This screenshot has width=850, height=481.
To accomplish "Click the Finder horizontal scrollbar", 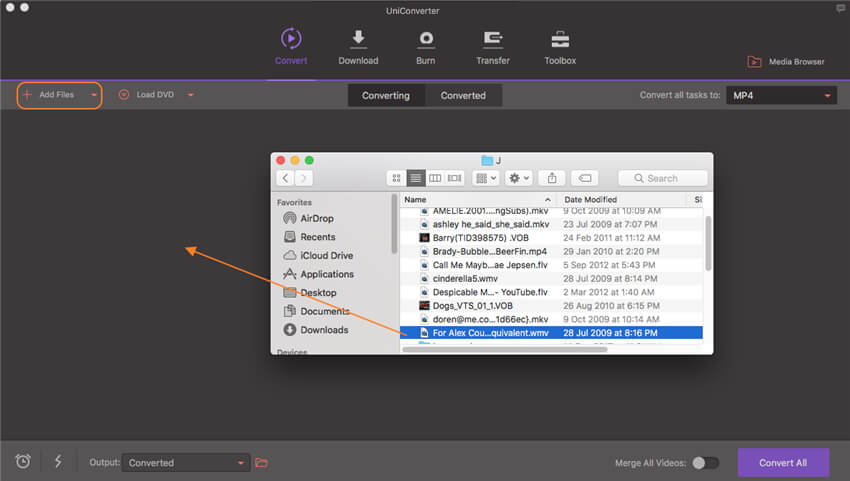I will coord(505,350).
